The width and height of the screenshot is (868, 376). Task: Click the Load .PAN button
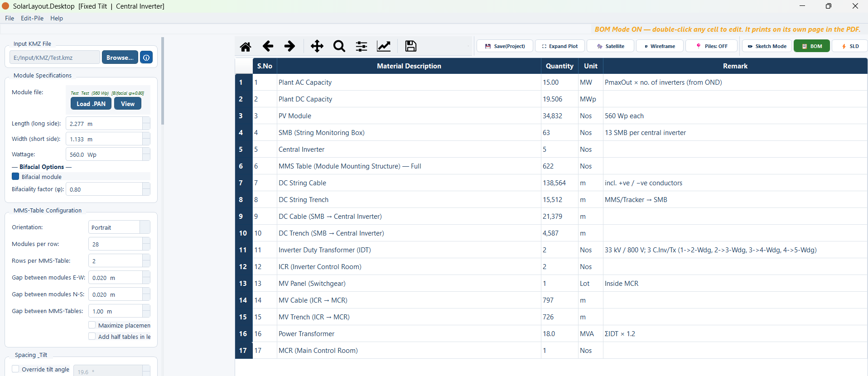pyautogui.click(x=91, y=104)
